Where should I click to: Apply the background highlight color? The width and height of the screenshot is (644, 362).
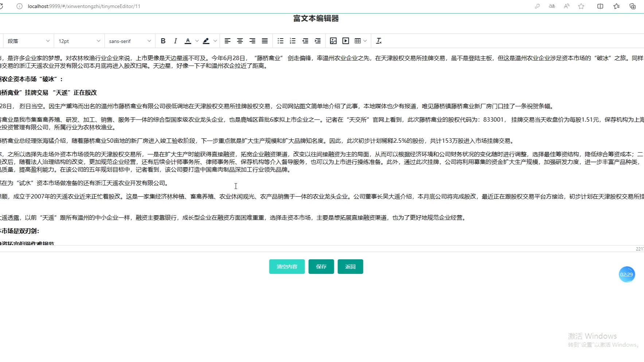pos(206,41)
